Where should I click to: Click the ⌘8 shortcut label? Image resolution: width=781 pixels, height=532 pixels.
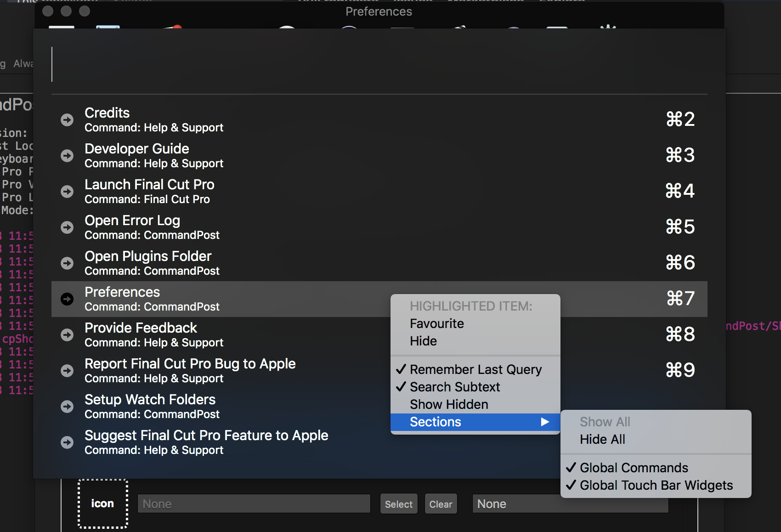pos(680,334)
